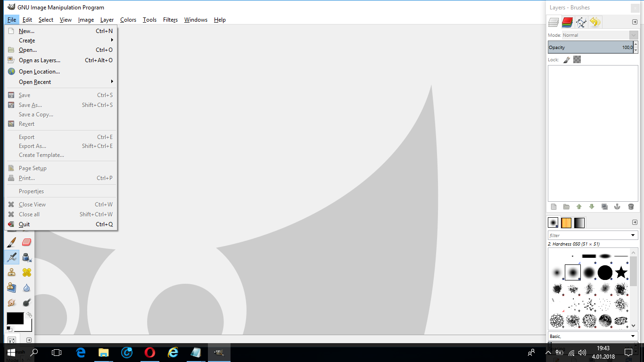The height and width of the screenshot is (362, 644).
Task: Select the Heal tool with yellow bandage
Action: click(26, 272)
